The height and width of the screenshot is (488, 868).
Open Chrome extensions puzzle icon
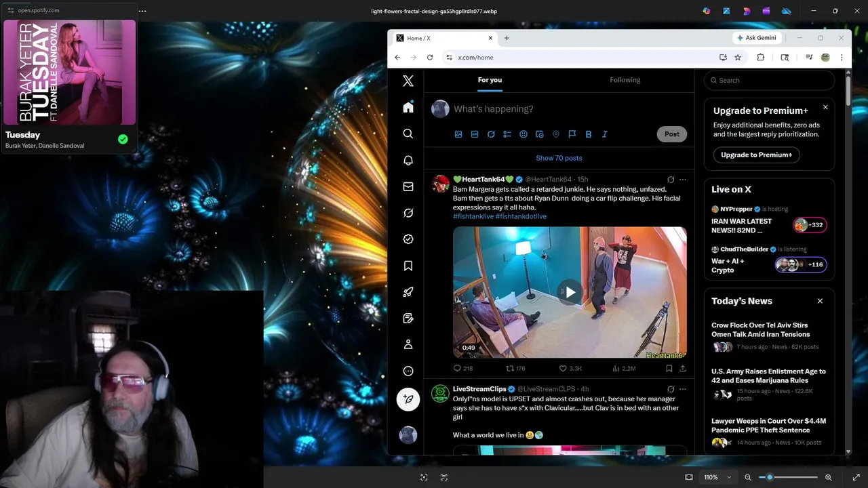coord(760,58)
